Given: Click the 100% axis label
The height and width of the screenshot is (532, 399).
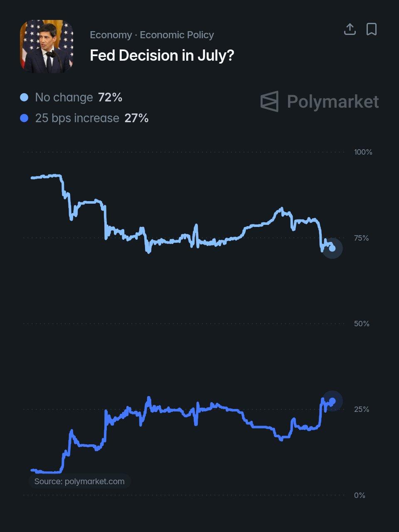Looking at the screenshot, I should (x=363, y=152).
